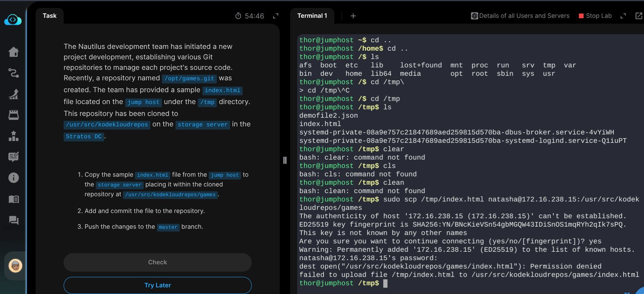Select the leaderboard podium icon

[x=14, y=136]
